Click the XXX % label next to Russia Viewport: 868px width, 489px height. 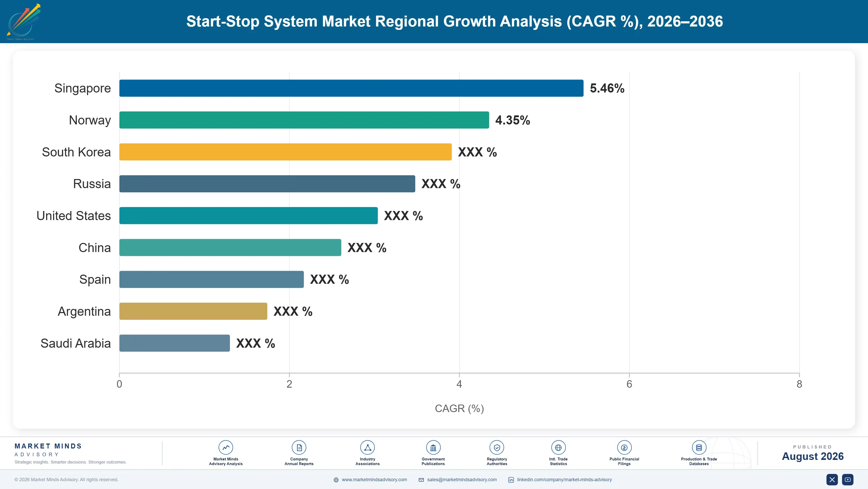click(x=441, y=184)
